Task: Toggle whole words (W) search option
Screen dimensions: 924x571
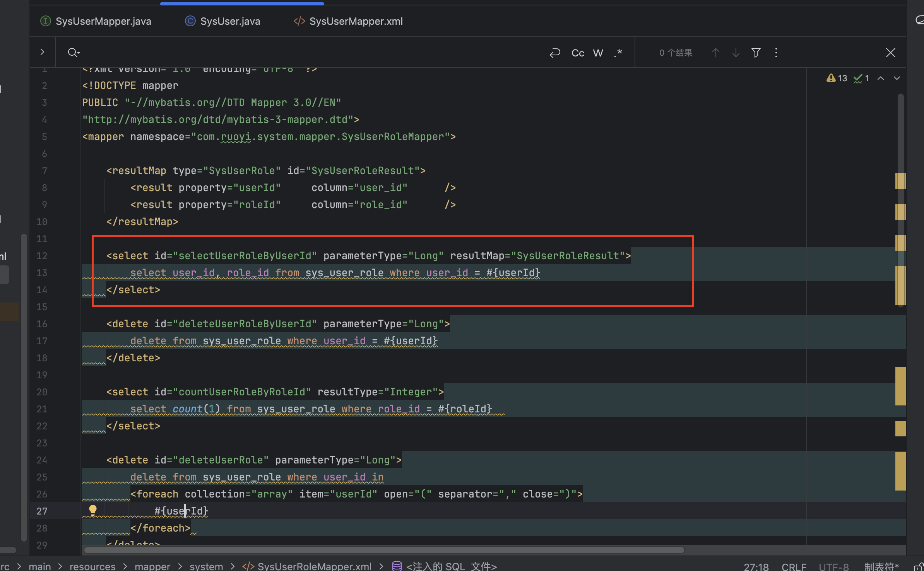Action: (x=598, y=53)
